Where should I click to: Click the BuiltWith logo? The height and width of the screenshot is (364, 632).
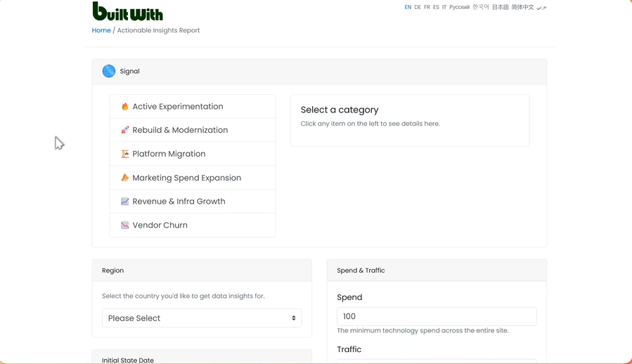pos(127,11)
